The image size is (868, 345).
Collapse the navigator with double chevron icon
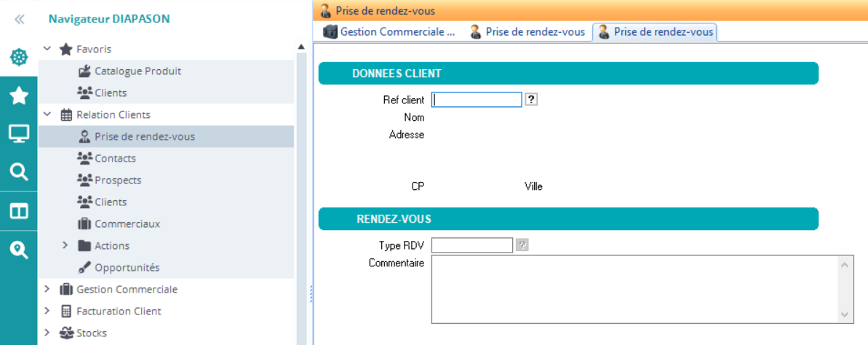[x=19, y=20]
